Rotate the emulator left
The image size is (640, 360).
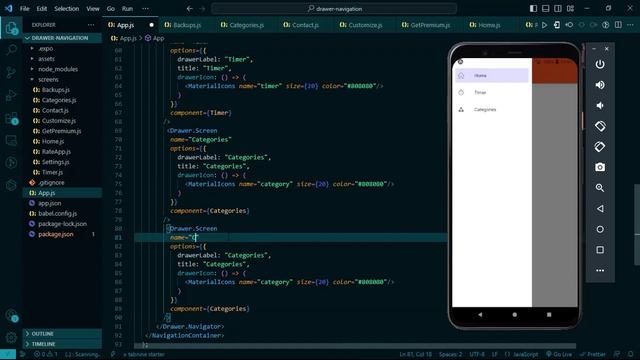[x=600, y=126]
